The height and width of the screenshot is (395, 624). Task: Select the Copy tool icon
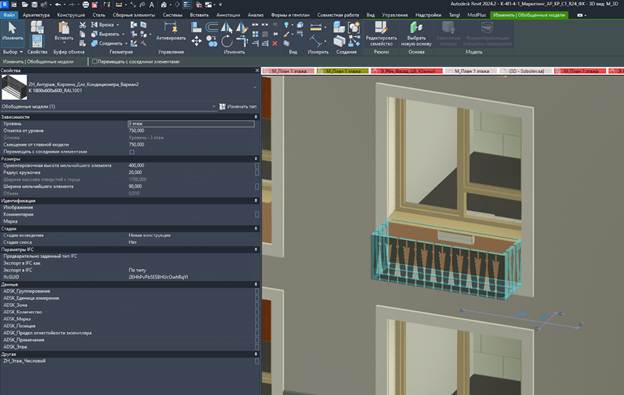click(x=212, y=41)
